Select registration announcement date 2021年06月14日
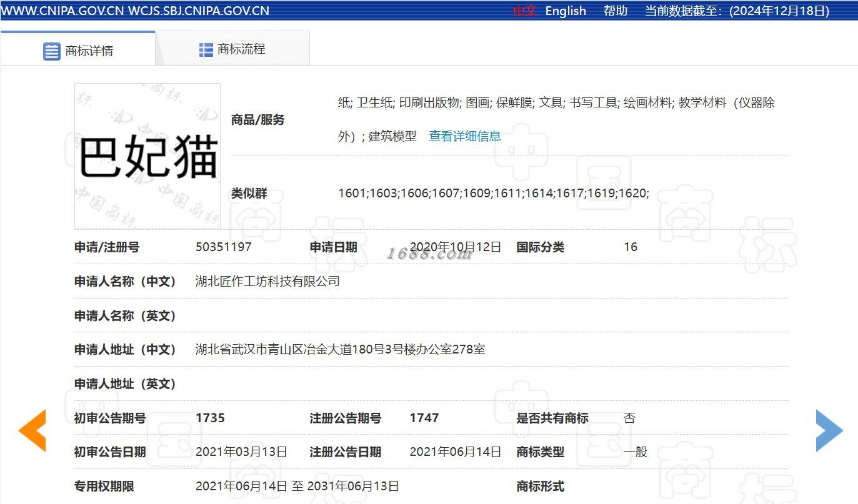This screenshot has height=504, width=858. click(456, 452)
